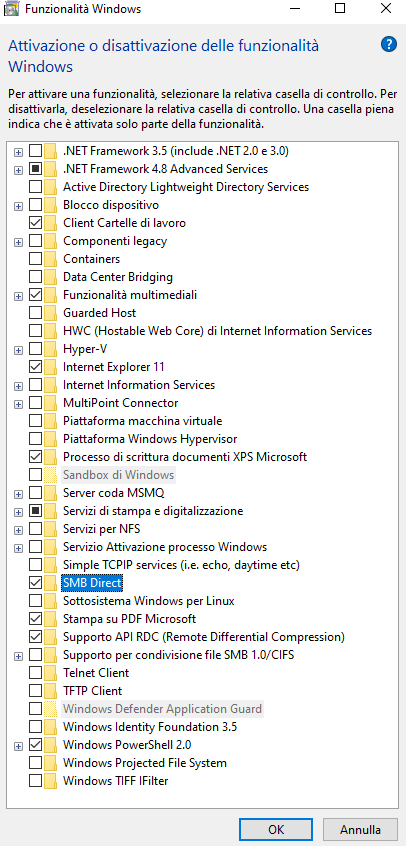Screen dimensions: 406x846
Task: Expand the Blocco dispositivo node
Action: (19, 206)
